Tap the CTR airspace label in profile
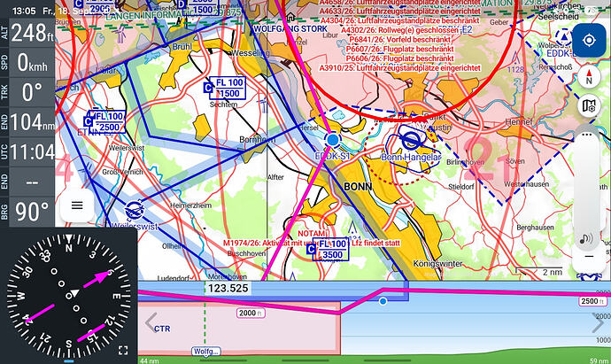The image size is (611, 364). coord(162,329)
